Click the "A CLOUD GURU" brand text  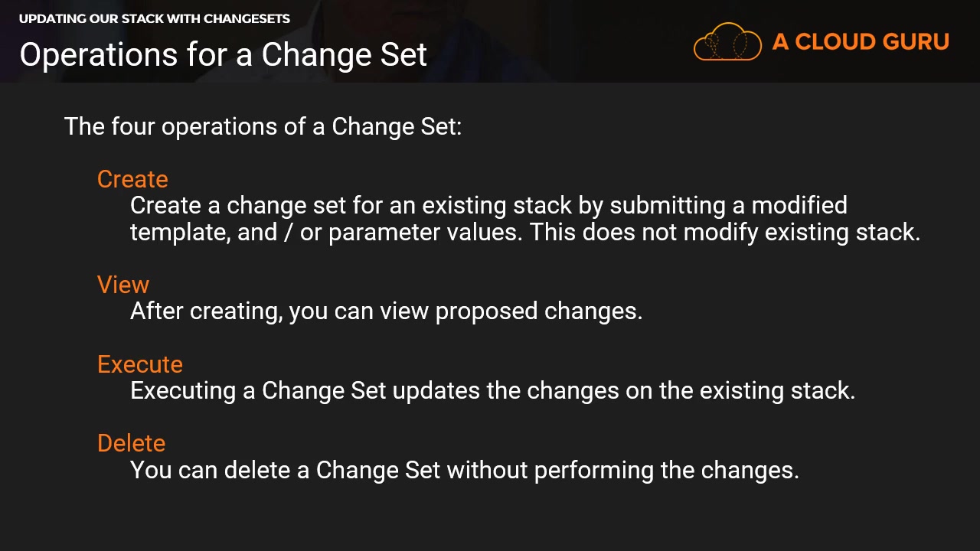[x=861, y=41]
